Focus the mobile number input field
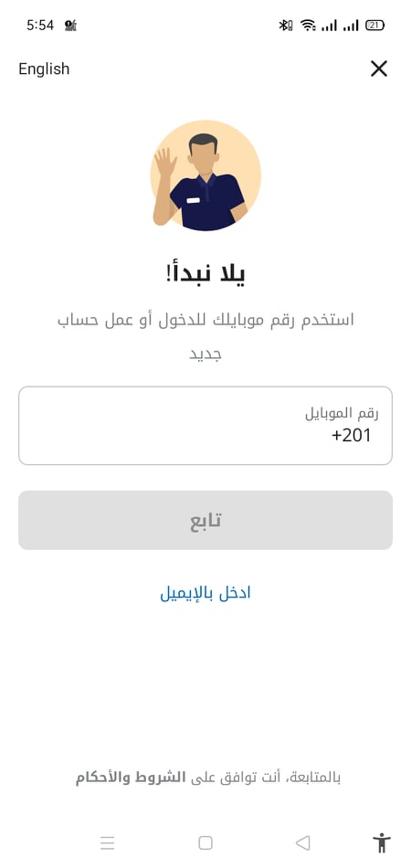This screenshot has width=411, height=868. tap(205, 426)
